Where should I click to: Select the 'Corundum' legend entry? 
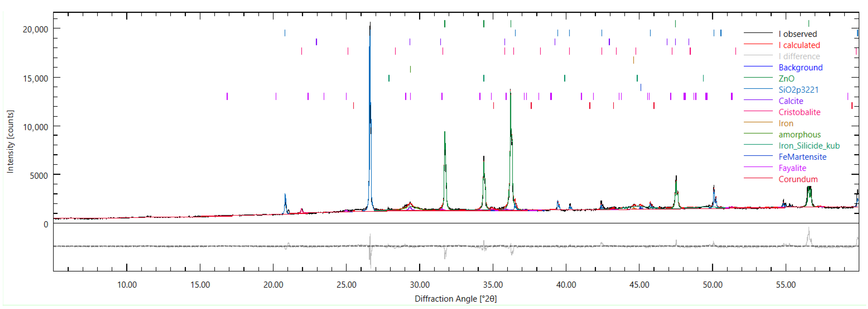coord(798,179)
